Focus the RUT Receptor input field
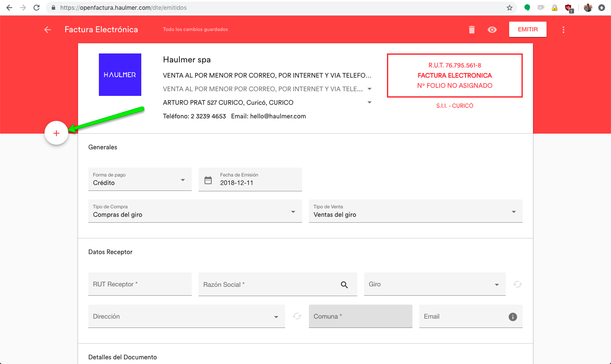Image resolution: width=611 pixels, height=364 pixels. [140, 284]
